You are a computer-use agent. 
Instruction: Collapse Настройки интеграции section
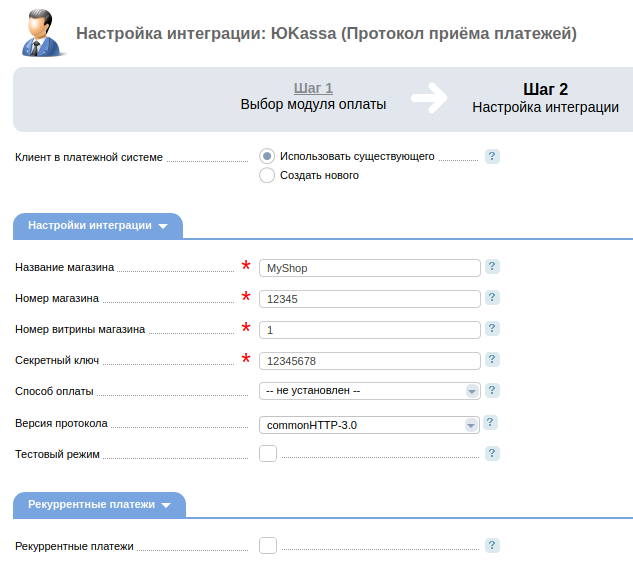(x=98, y=226)
